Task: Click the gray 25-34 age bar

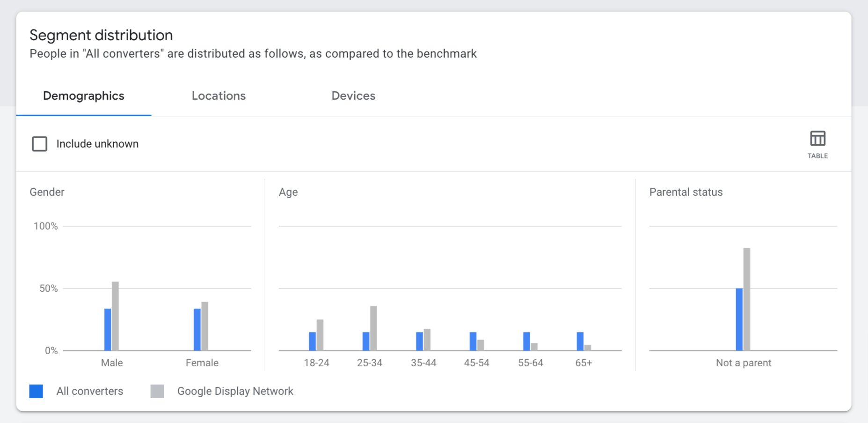Action: point(373,328)
